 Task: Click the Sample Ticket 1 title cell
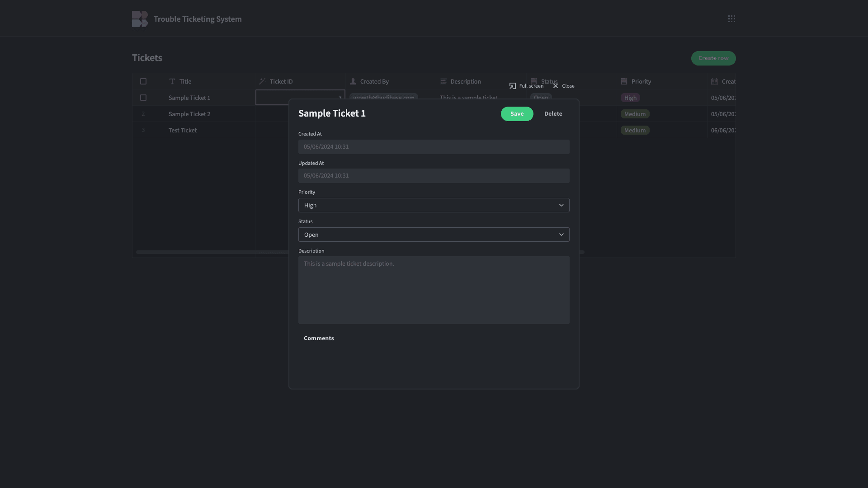(210, 98)
